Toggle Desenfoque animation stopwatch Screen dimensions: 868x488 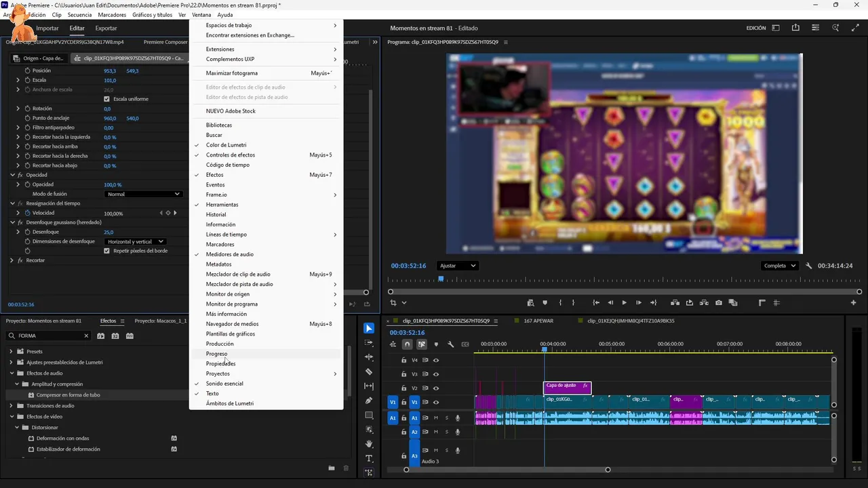27,232
